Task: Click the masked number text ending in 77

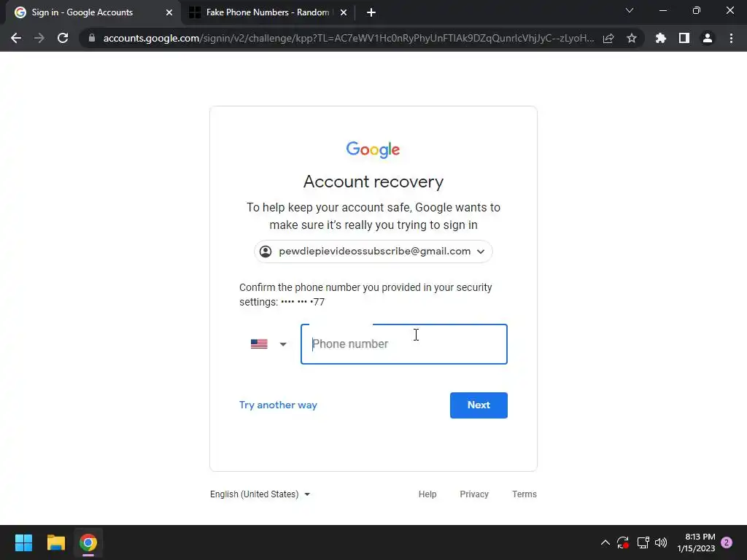Action: coord(303,302)
